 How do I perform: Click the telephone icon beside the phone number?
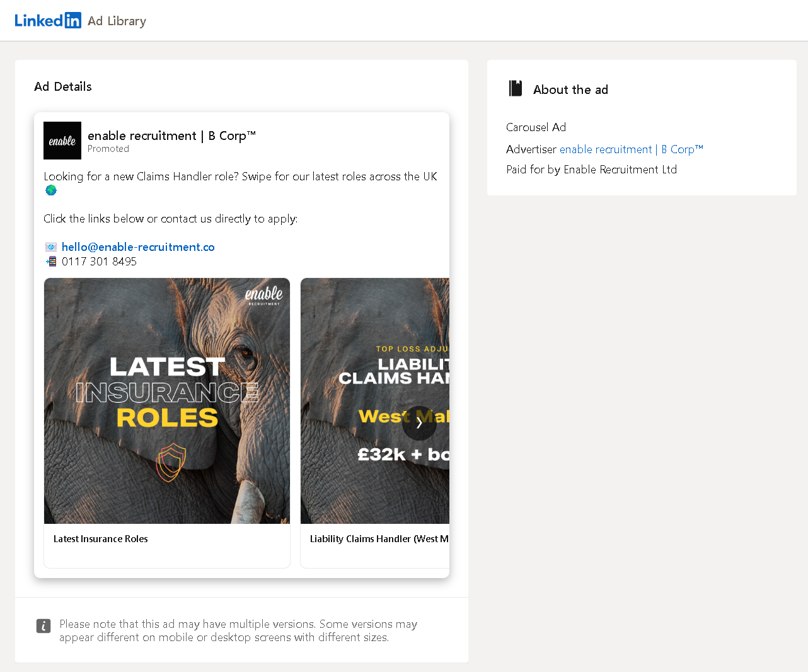click(50, 261)
